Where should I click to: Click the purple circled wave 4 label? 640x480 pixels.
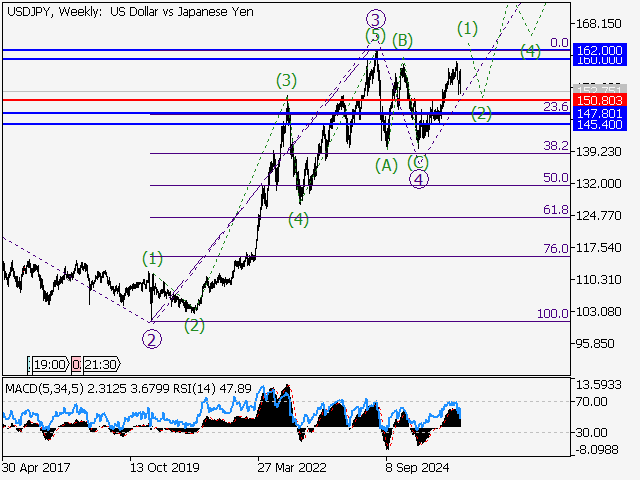coord(420,179)
